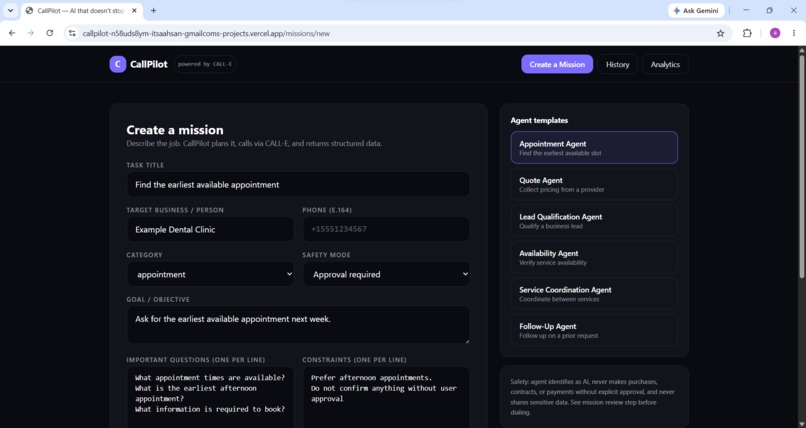Click the 'powered by CALL-E' badge
The width and height of the screenshot is (806, 428).
click(205, 64)
